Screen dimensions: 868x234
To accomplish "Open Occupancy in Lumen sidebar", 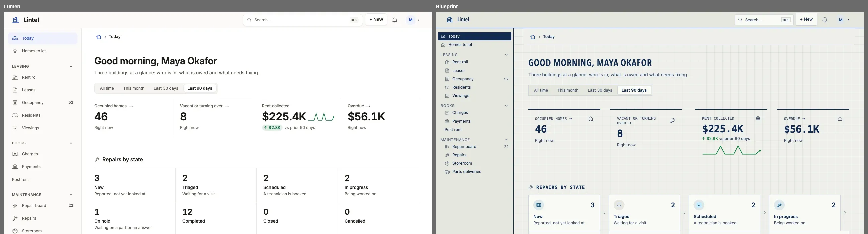I will pos(42,103).
